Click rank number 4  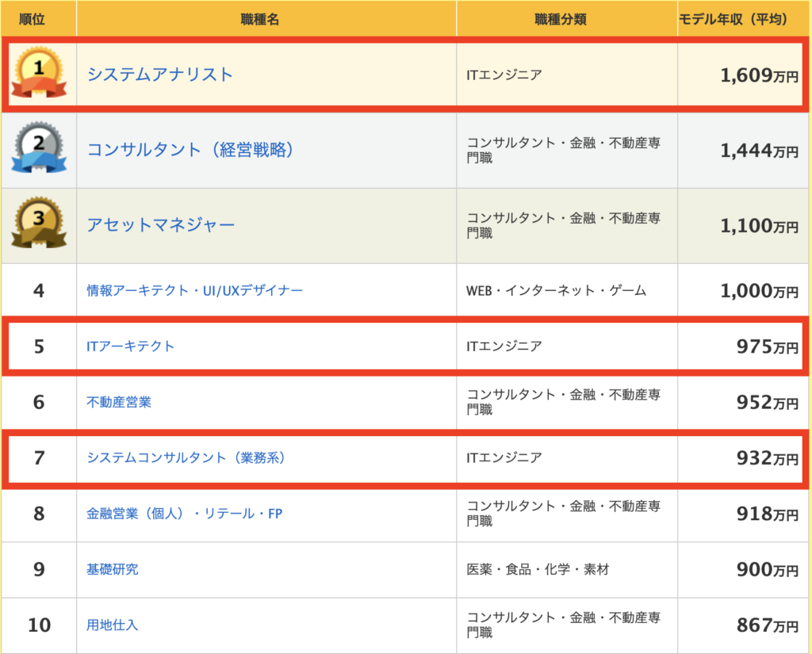pyautogui.click(x=39, y=290)
